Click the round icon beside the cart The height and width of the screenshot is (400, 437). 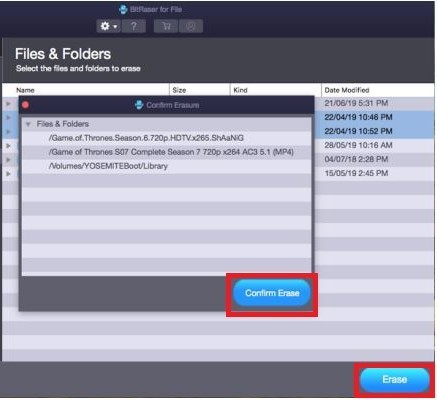[x=191, y=26]
